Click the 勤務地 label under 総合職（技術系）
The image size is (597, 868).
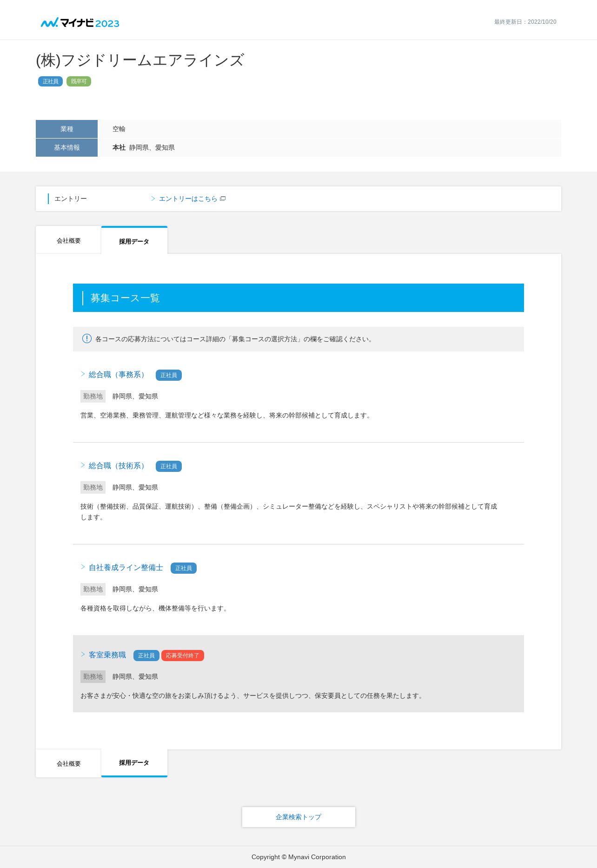pos(93,487)
